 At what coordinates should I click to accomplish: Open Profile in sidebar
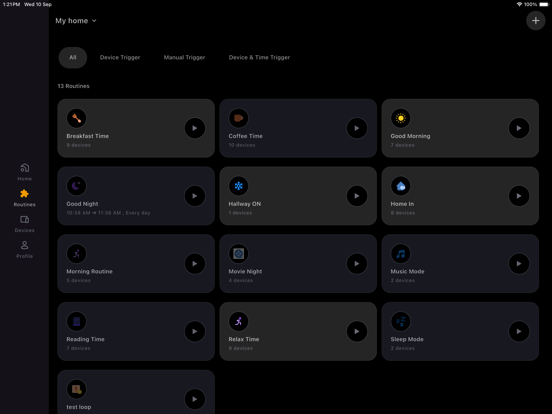pyautogui.click(x=24, y=250)
